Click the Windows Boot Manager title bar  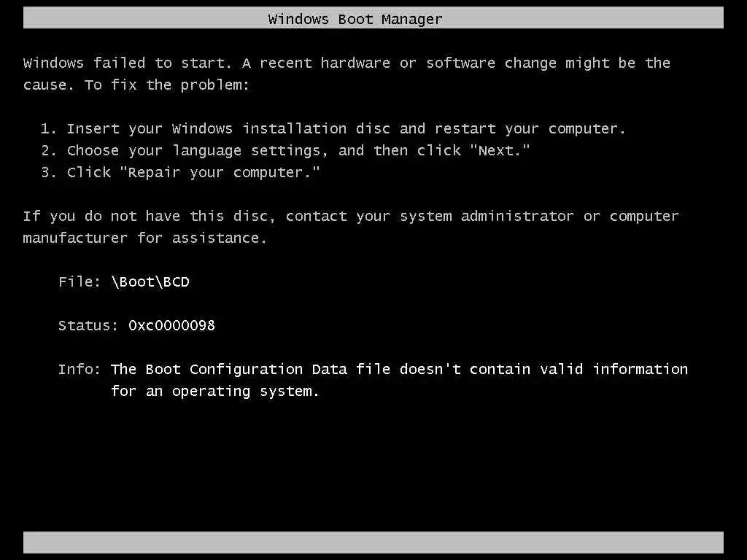click(373, 18)
